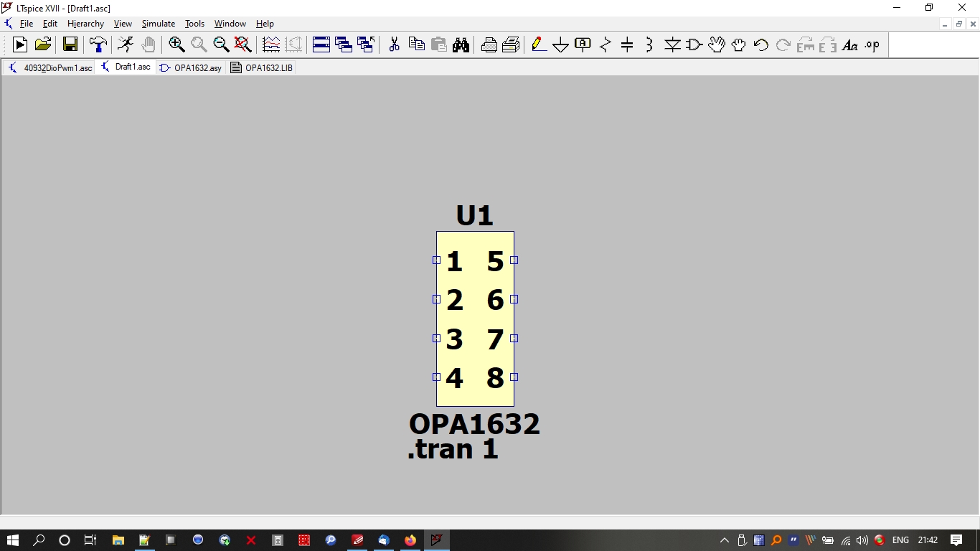
Task: Open the Tools menu
Action: pos(195,24)
